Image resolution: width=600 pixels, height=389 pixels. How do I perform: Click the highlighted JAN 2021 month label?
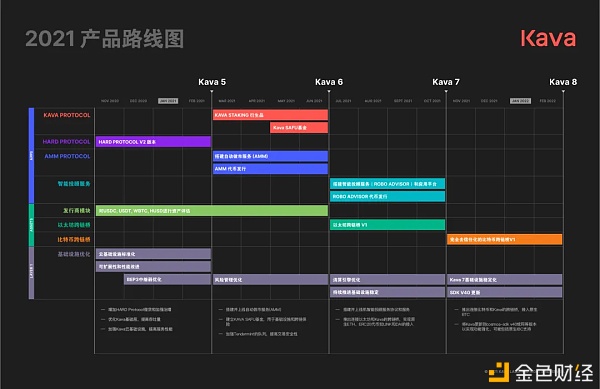click(168, 101)
